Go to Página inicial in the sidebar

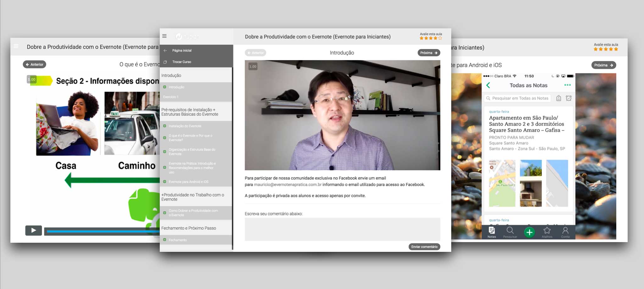(x=182, y=50)
